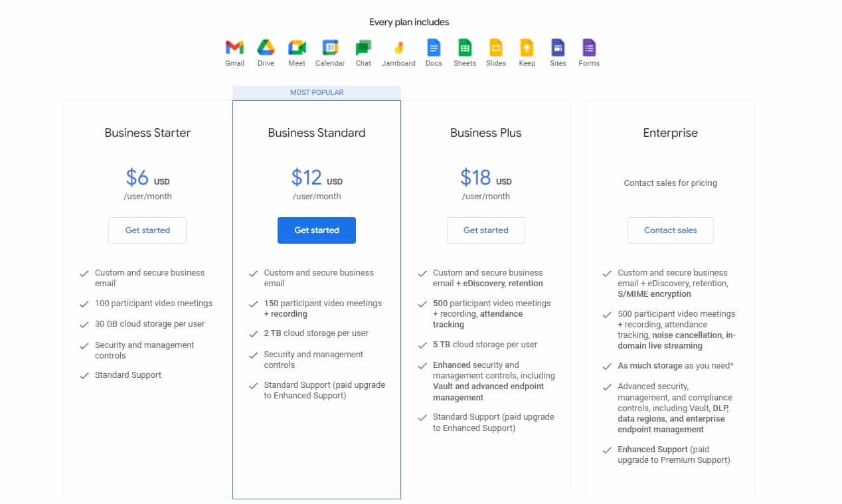The width and height of the screenshot is (842, 504).
Task: Click the Calendar icon
Action: click(x=330, y=47)
